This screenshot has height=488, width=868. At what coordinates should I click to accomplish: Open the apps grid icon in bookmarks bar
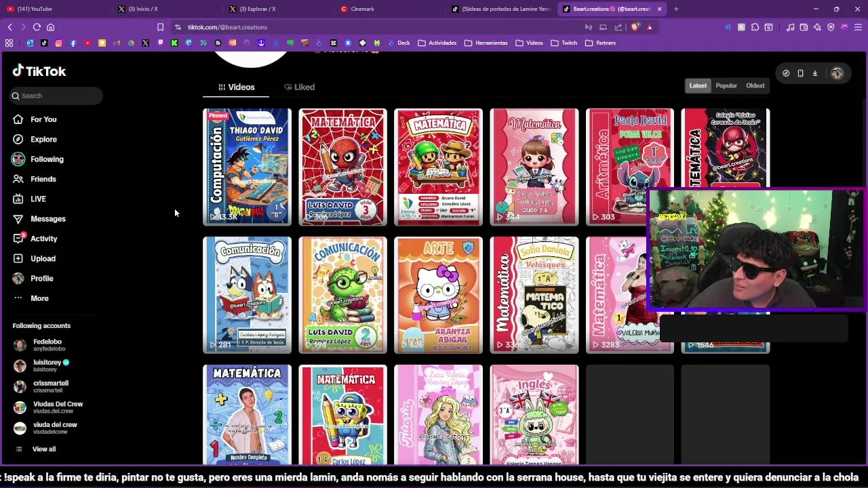pos(9,43)
